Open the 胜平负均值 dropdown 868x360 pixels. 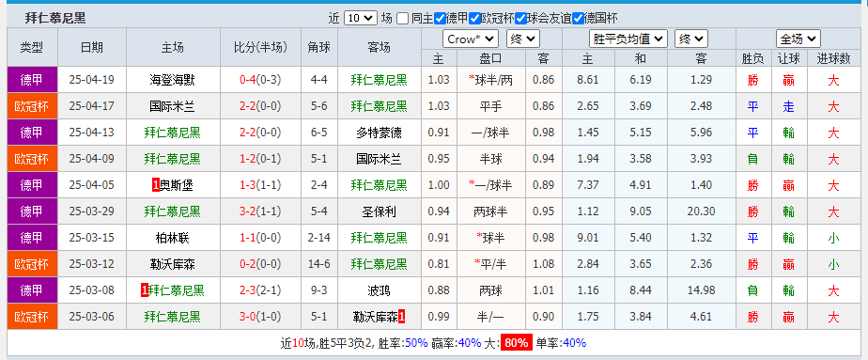coord(628,39)
